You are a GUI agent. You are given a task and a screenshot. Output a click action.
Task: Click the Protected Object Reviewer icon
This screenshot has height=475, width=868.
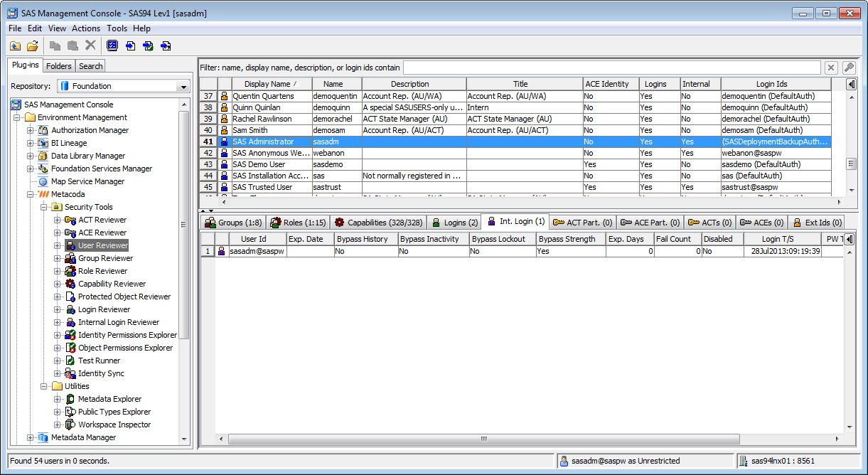click(x=70, y=297)
